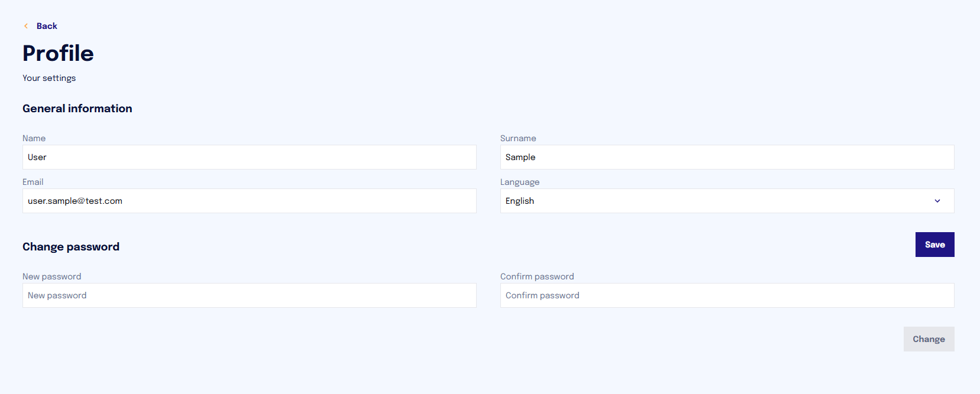
Task: Select the Confirm password input box
Action: pos(727,295)
